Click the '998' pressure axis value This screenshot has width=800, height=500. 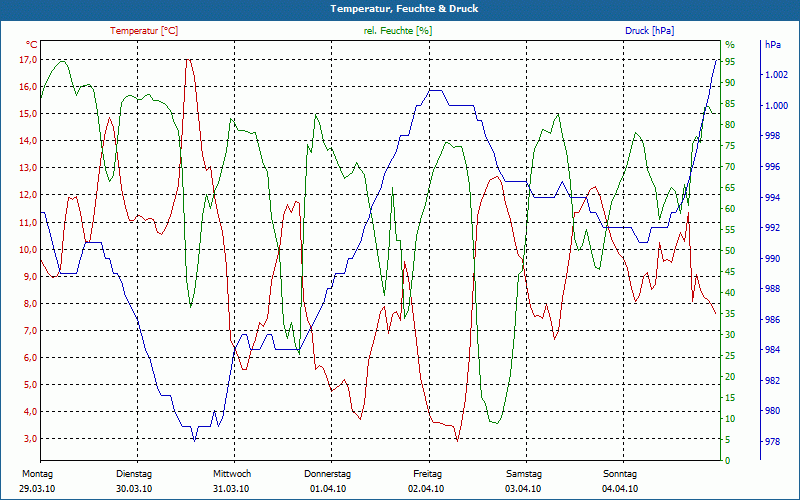(772, 136)
